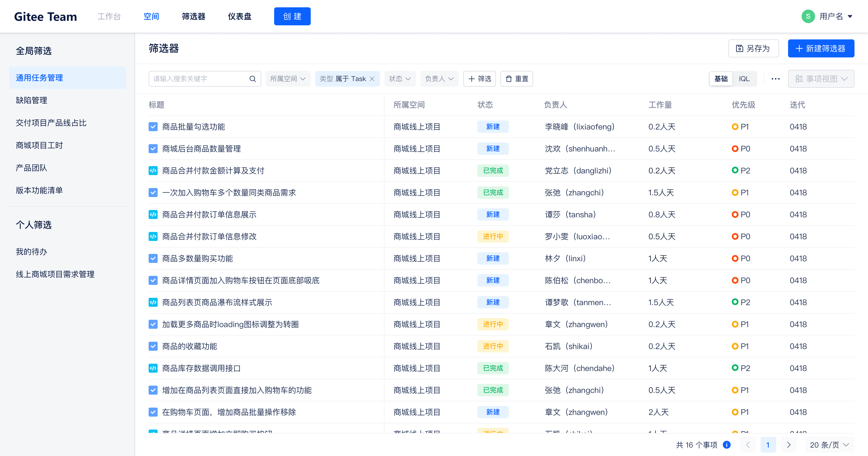Uncheck the 商品批量勾选功能 row checkbox
Viewport: 868px width, 456px height.
(x=153, y=127)
